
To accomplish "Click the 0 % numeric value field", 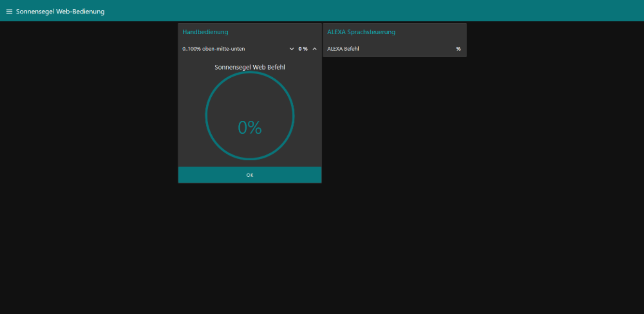I will tap(303, 49).
